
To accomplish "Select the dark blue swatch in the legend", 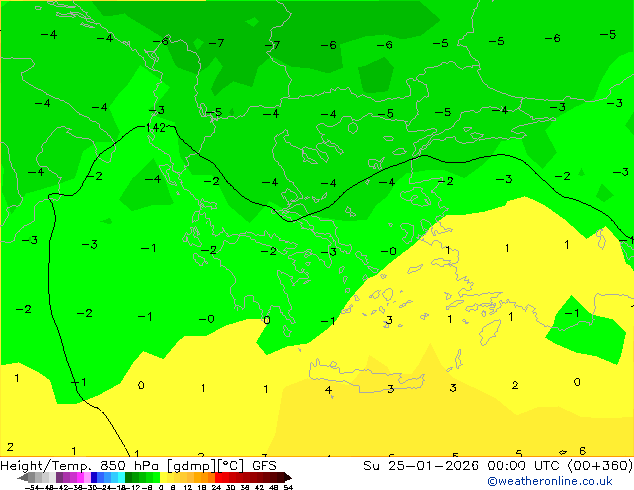I will click(94, 477).
